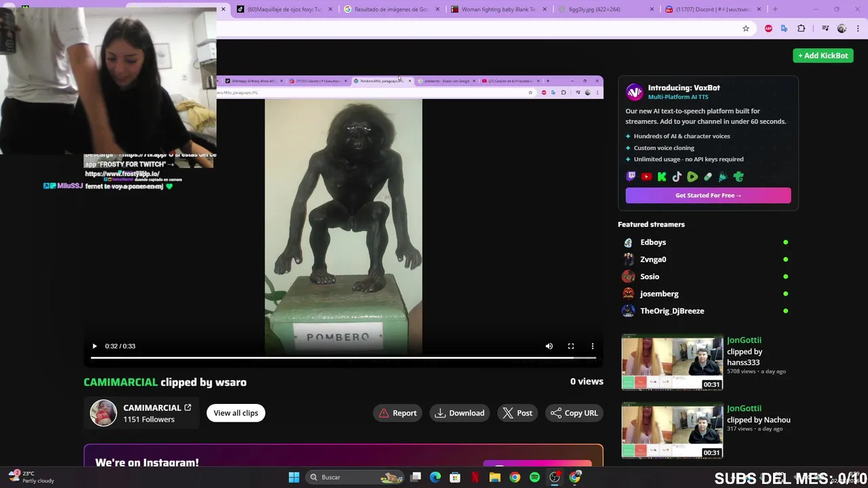Click the green CAMIMARCIAL title name
868x488 pixels.
tap(121, 382)
